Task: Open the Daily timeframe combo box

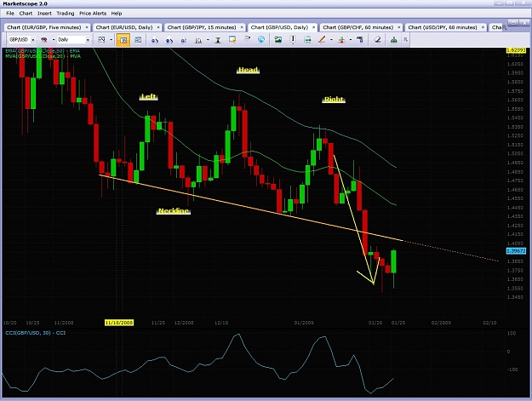Action: 73,40
